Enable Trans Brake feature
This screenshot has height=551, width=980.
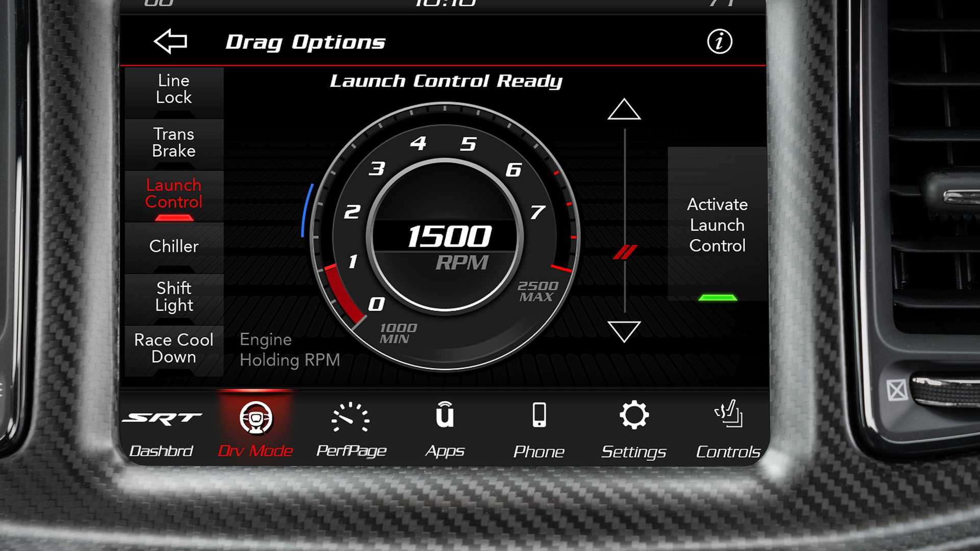pos(174,141)
